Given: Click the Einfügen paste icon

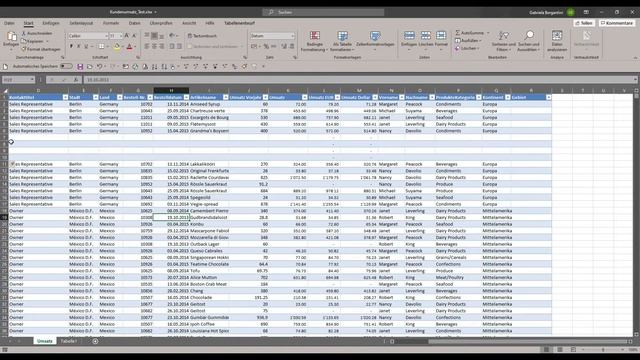Looking at the screenshot, I should (x=11, y=37).
